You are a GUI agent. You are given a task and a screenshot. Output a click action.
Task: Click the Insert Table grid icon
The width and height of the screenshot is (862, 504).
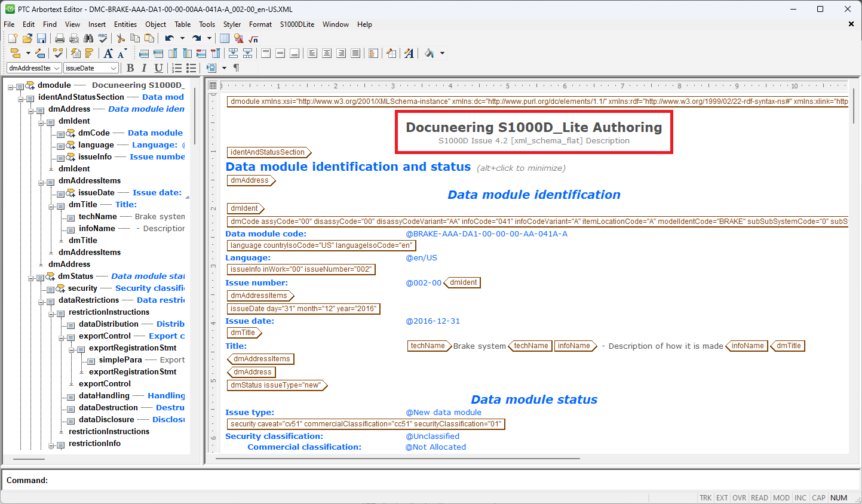225,38
